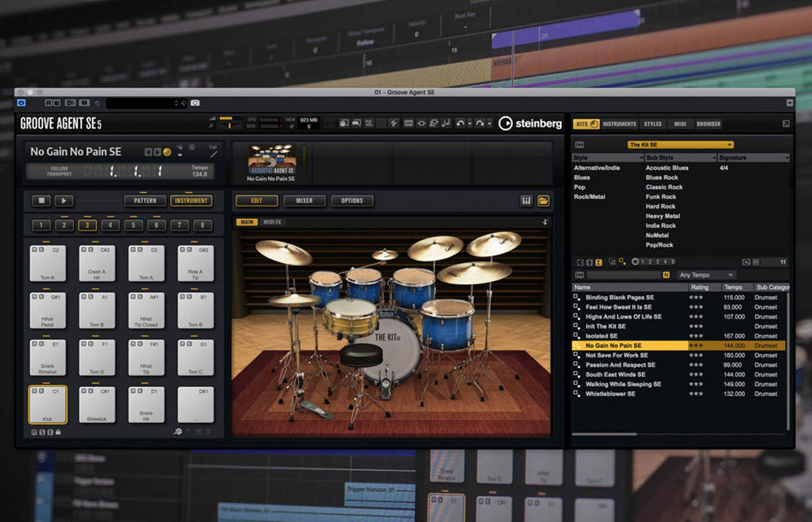Screen dimensions: 812x522
Task: Switch to the Browser tab
Action: (x=709, y=124)
